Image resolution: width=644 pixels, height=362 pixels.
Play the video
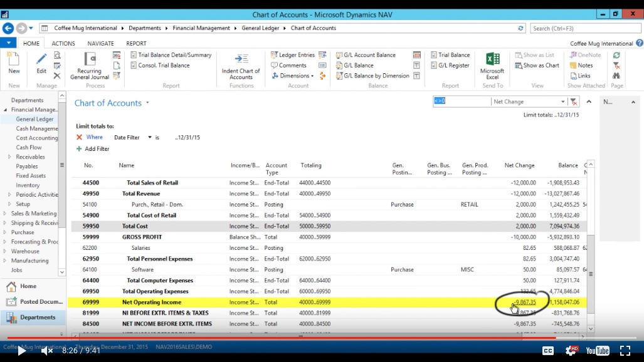pos(21,351)
